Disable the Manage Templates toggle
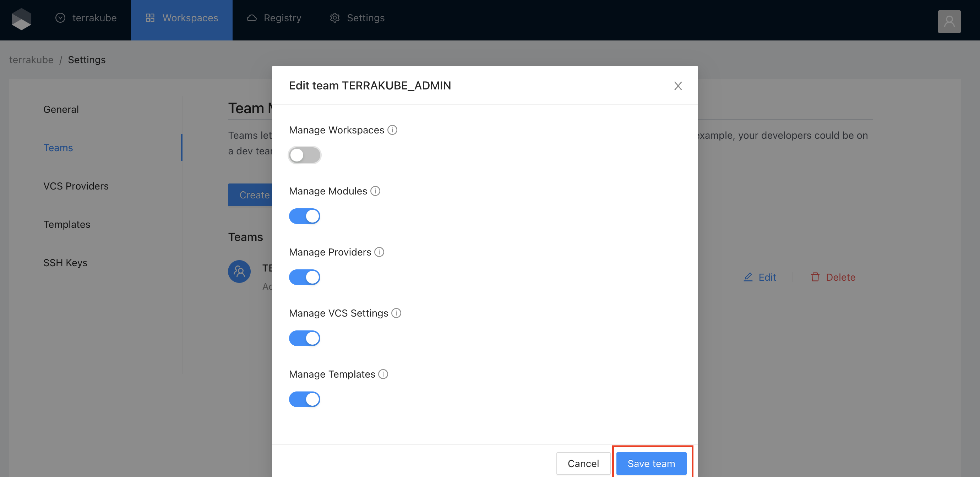This screenshot has height=477, width=980. point(304,399)
